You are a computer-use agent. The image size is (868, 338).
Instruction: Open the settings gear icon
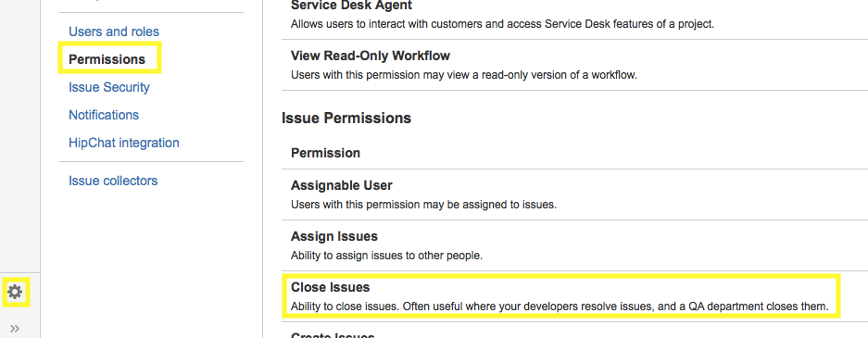(x=15, y=292)
